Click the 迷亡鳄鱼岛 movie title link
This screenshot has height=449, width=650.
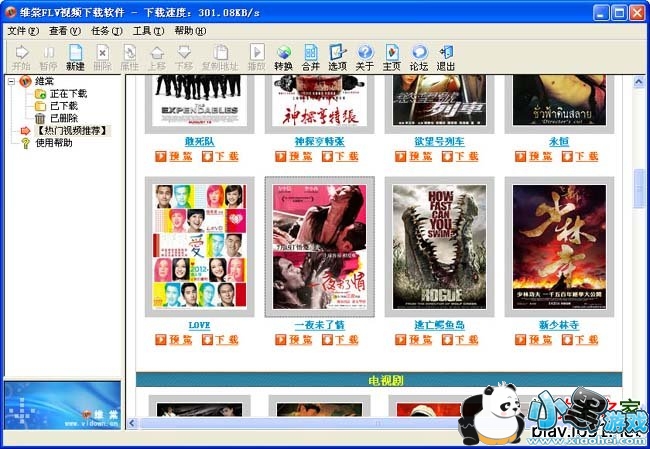[x=439, y=325]
